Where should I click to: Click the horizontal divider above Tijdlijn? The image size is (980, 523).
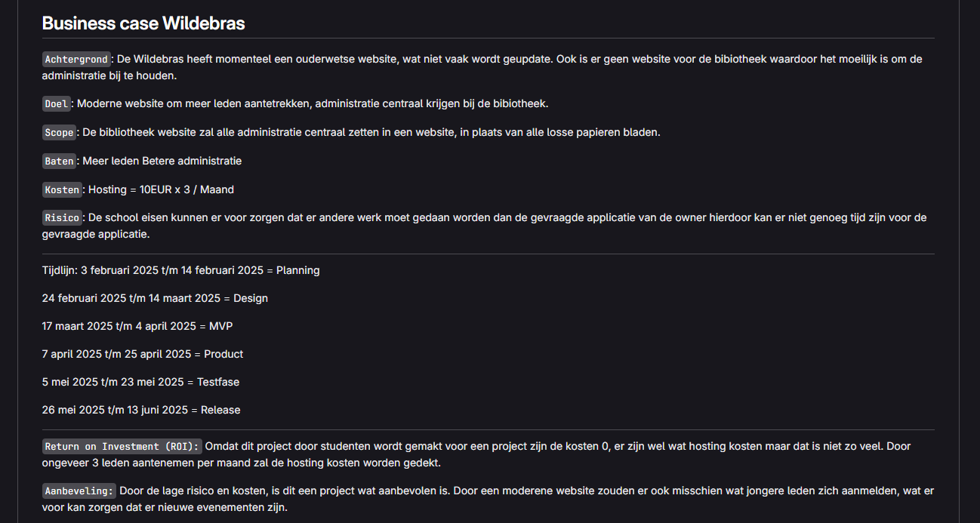488,254
